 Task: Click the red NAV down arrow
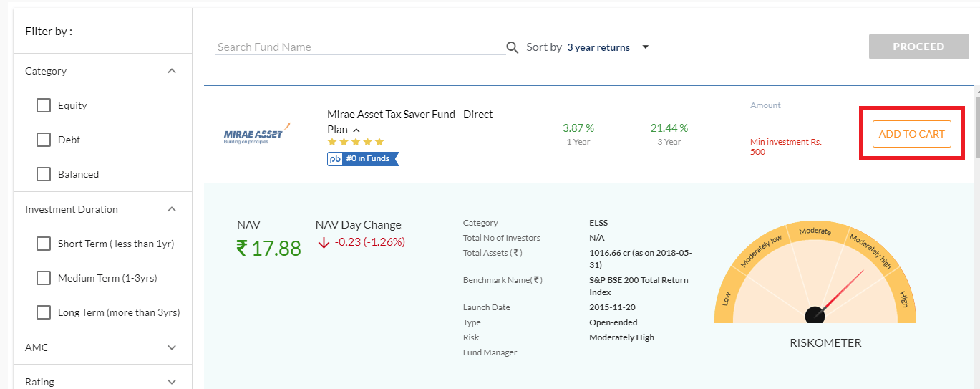pyautogui.click(x=324, y=243)
